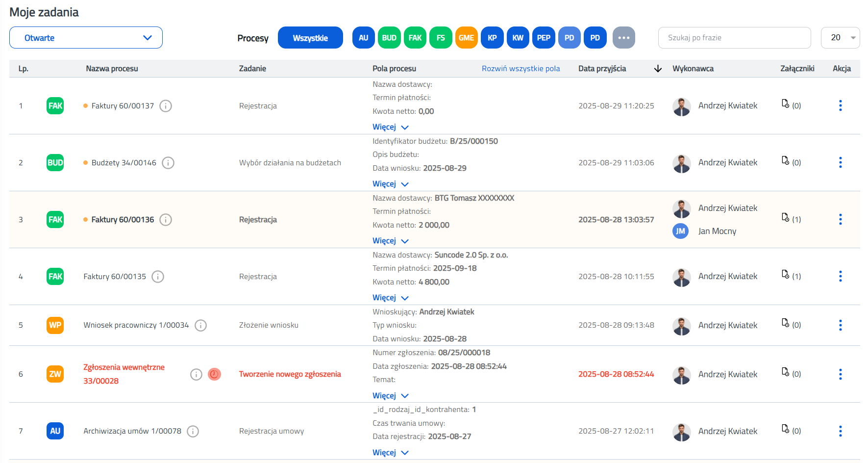This screenshot has height=463, width=868.
Task: Open info icon for Zgłoszenia wewnętrzne 33/00028
Action: [196, 374]
